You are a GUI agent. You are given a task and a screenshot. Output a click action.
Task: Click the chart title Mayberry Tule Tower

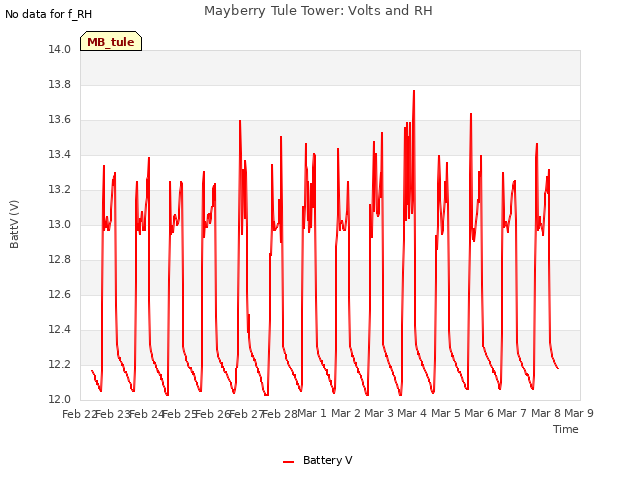point(318,11)
